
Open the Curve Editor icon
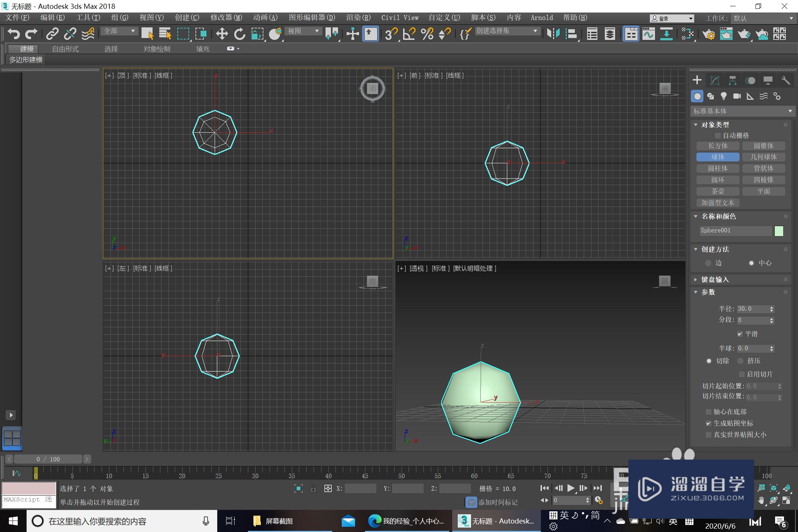coord(648,34)
